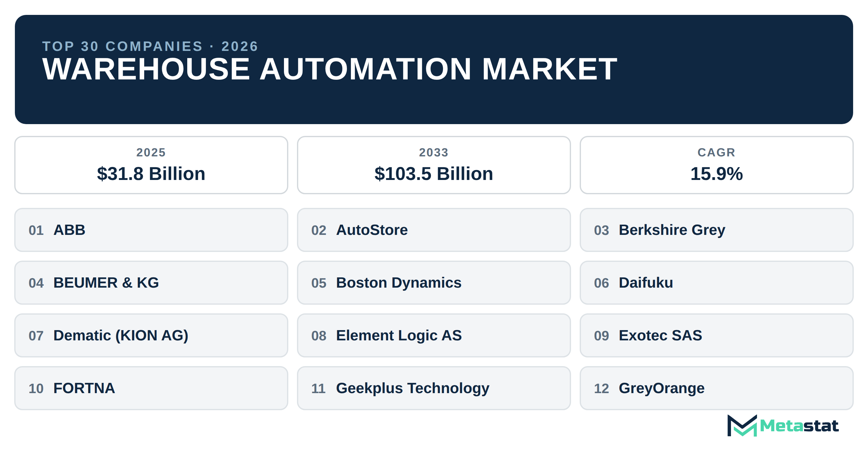Select the 04 BEUMER & KG card

point(151,283)
